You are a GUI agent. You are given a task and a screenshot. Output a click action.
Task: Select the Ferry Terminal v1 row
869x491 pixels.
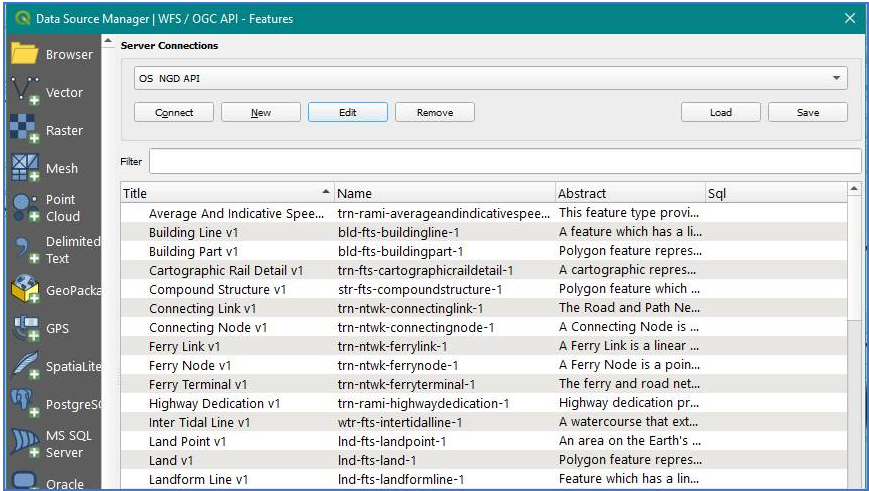484,384
